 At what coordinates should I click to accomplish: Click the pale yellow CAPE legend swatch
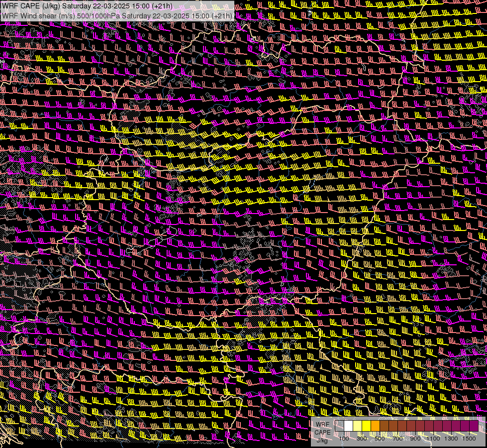(x=358, y=426)
